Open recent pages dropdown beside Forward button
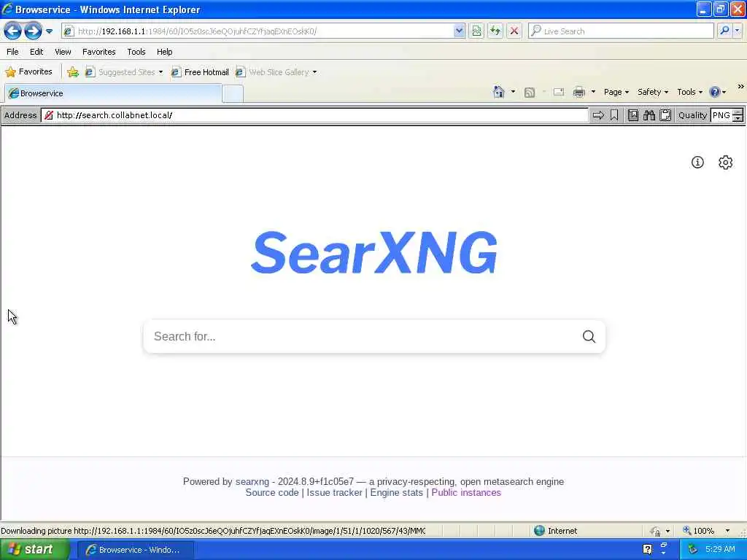The width and height of the screenshot is (747, 560). tap(49, 31)
